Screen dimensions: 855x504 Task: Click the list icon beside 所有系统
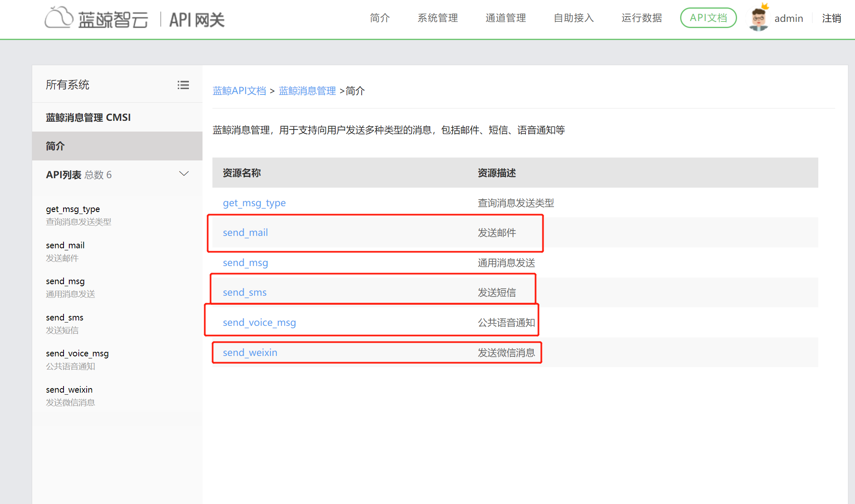point(183,85)
